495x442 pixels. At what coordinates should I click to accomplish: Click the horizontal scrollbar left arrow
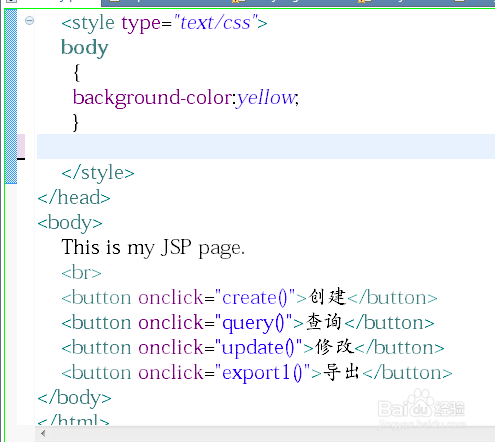coord(43,433)
